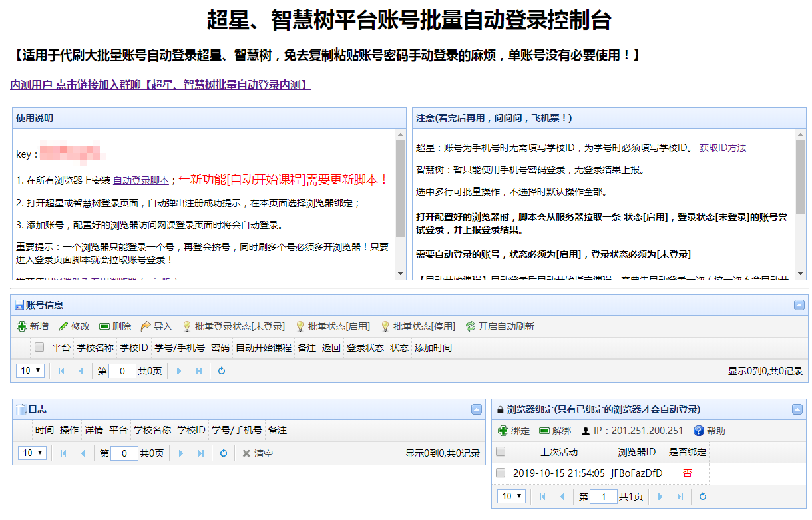
Task: Apply 批量状态[启用] to accounts
Action: pyautogui.click(x=333, y=326)
